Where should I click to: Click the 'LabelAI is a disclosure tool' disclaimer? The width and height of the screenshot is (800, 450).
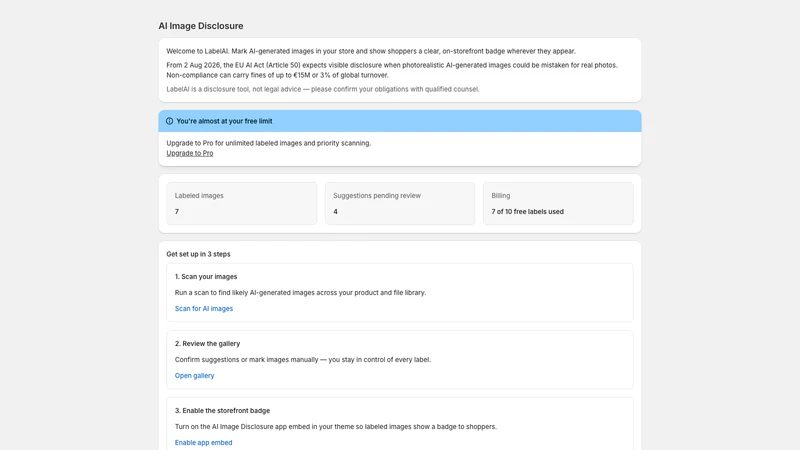tap(322, 89)
